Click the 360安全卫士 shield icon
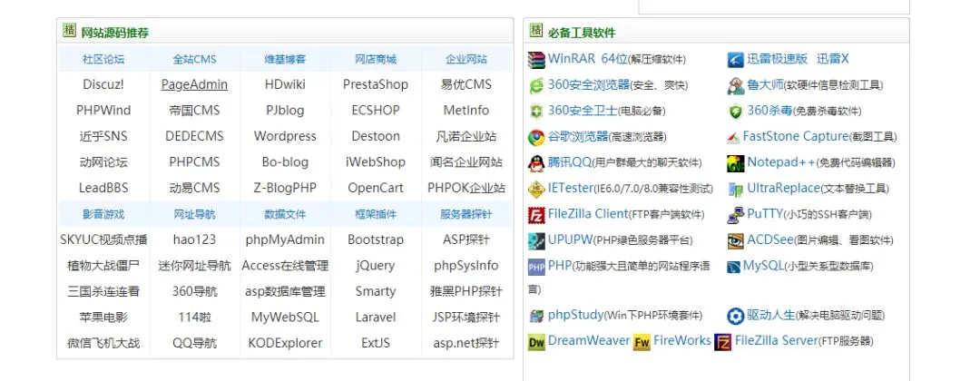980x381 pixels. [536, 112]
